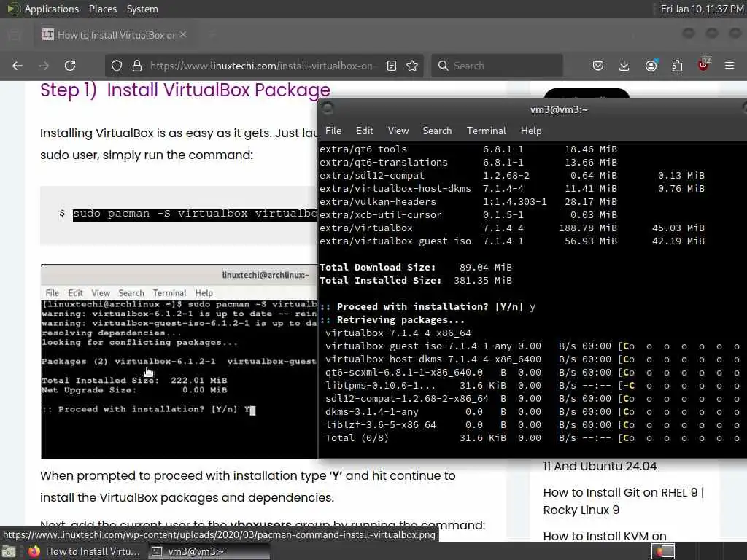Open the How to Install KVM on link

pyautogui.click(x=605, y=536)
